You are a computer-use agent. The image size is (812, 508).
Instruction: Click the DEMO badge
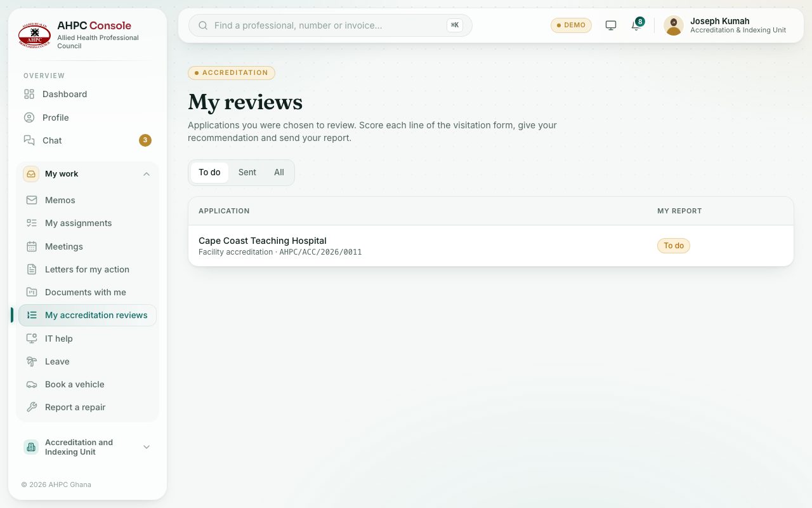[x=571, y=25]
